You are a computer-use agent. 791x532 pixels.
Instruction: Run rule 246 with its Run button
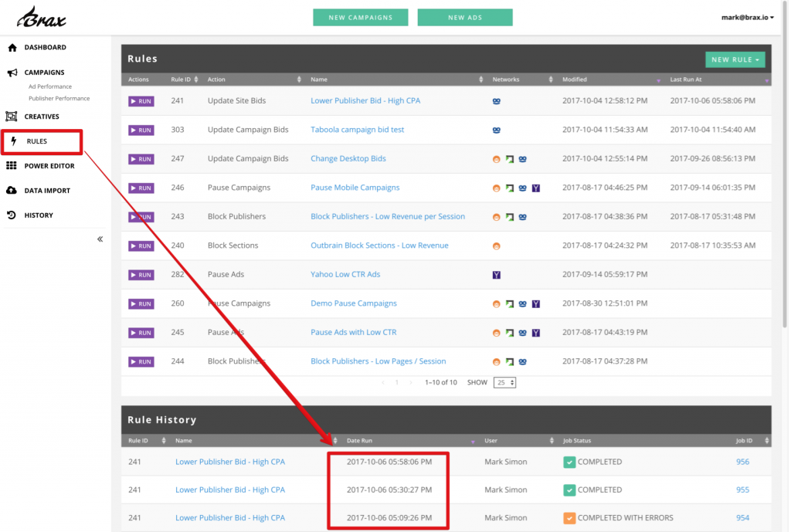pyautogui.click(x=141, y=188)
